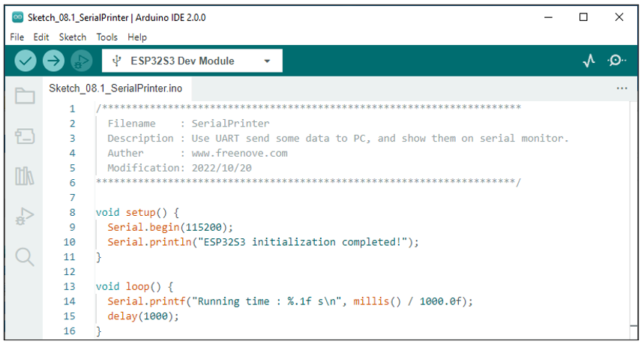Open the Serial Monitor
Viewport: 644px width, 344px height.
[x=616, y=61]
